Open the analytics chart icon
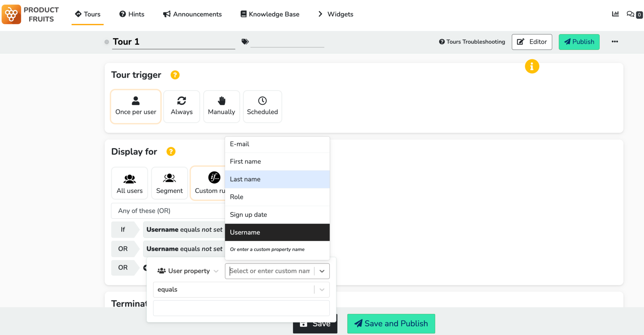 coord(615,14)
